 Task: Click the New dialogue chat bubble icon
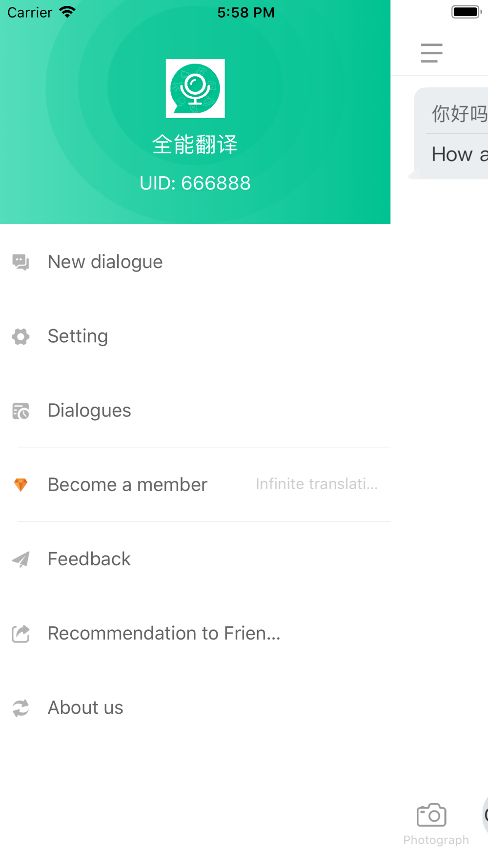coord(20,262)
